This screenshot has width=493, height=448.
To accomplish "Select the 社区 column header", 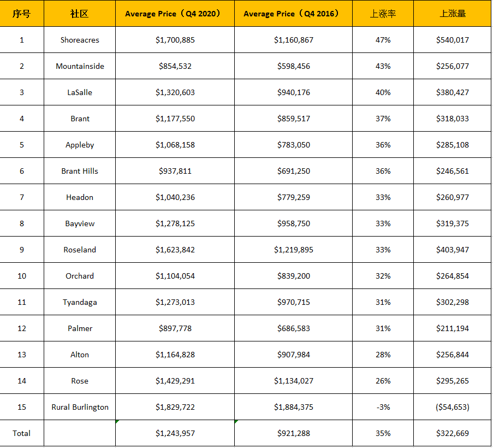I will click(x=80, y=14).
